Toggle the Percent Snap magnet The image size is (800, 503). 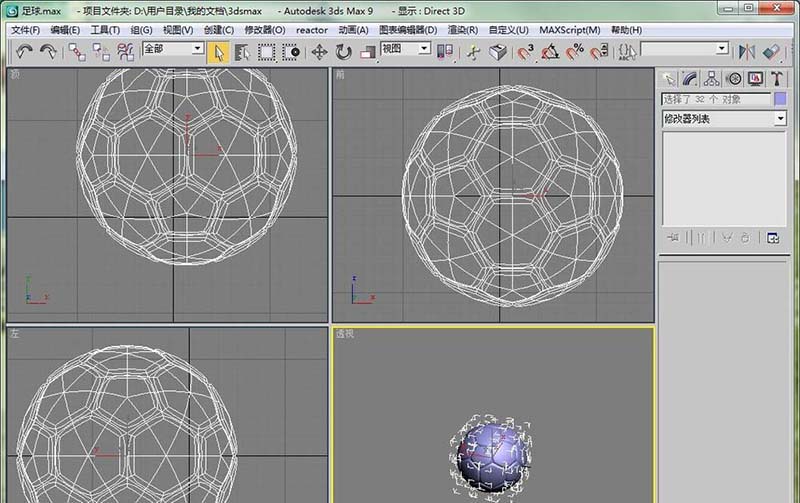[574, 52]
